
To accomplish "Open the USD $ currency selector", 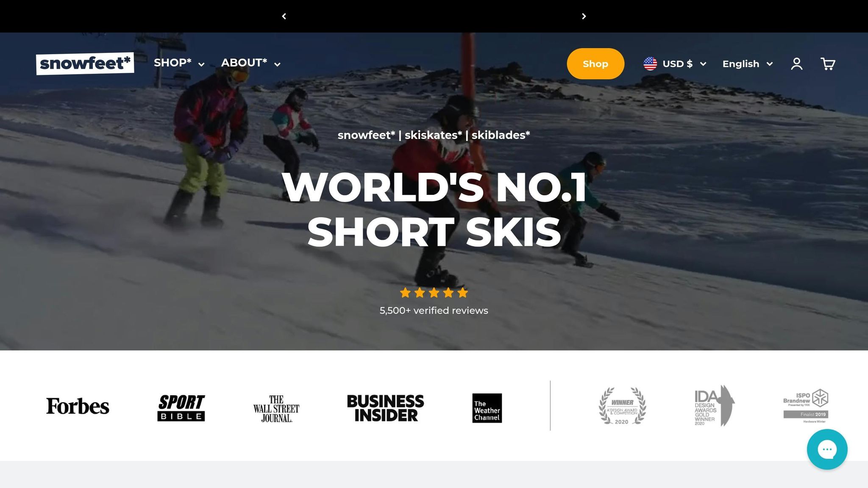I will coord(678,64).
